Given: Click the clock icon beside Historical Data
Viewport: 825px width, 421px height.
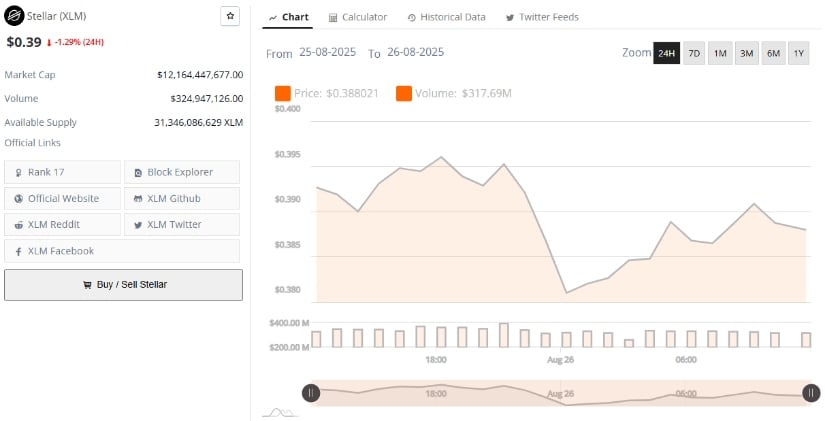Looking at the screenshot, I should 411,18.
